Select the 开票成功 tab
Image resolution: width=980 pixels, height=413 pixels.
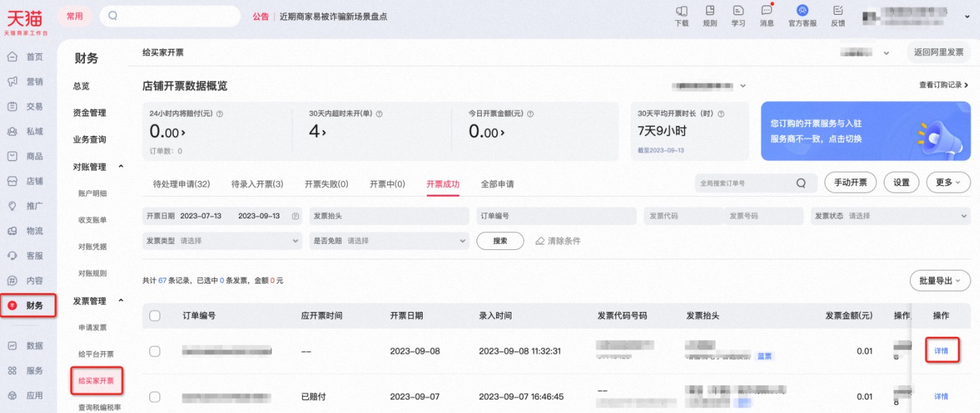(443, 184)
